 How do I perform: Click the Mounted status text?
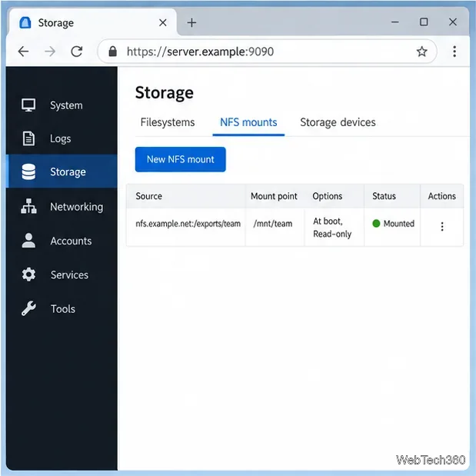(x=398, y=224)
